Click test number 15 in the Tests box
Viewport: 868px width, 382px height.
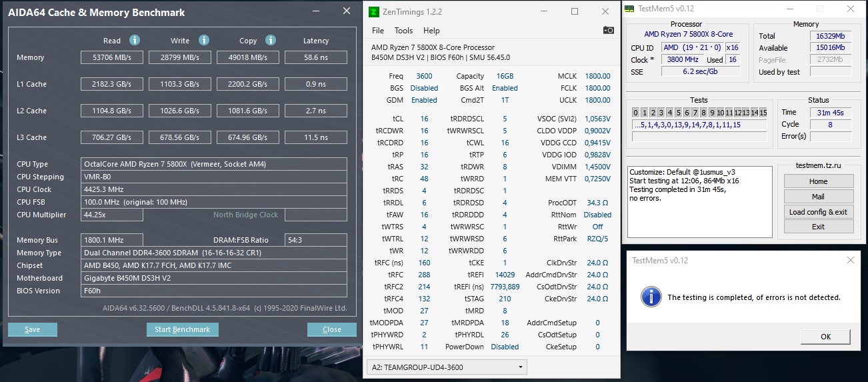pyautogui.click(x=763, y=113)
